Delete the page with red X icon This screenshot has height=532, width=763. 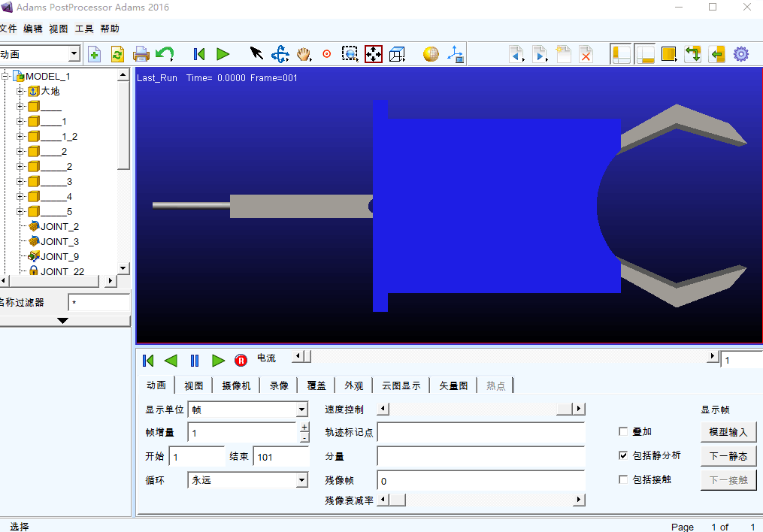click(586, 54)
